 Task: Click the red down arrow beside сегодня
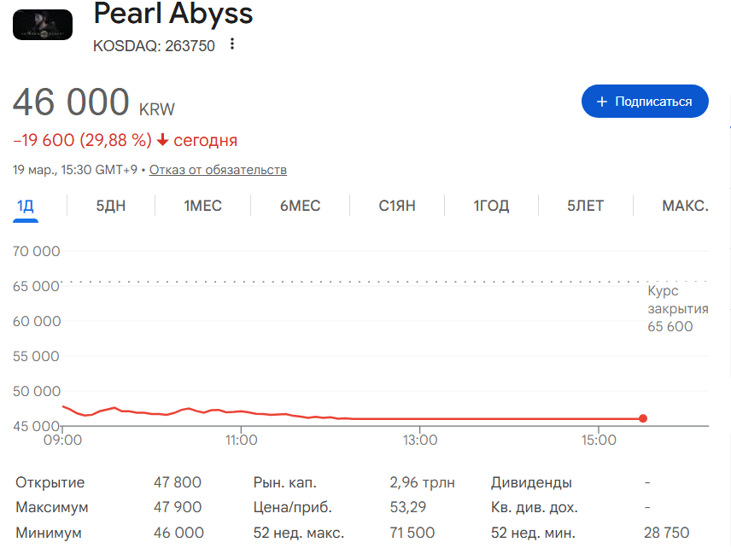(x=162, y=141)
